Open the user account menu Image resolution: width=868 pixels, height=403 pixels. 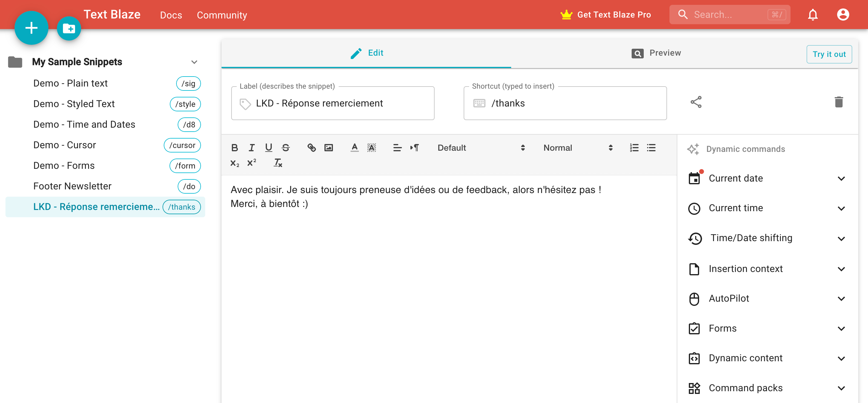point(843,15)
